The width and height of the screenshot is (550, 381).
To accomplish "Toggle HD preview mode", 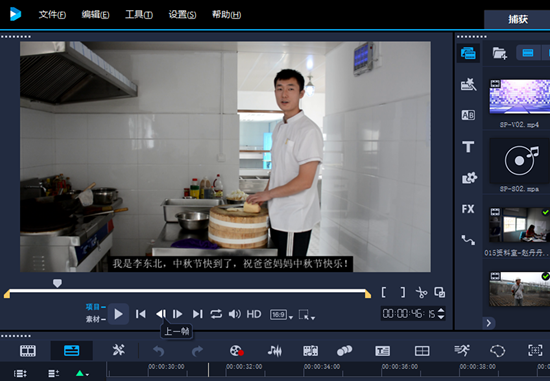I will [x=254, y=314].
